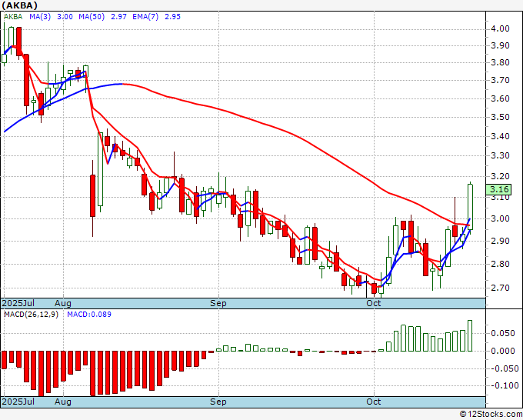523x420 pixels.
Task: Click the 3.40 price axis label
Action: 500,136
